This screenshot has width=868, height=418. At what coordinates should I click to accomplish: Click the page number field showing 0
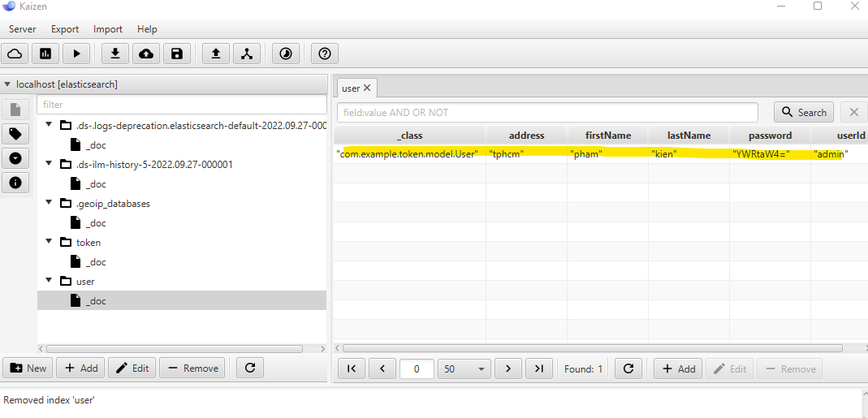coord(417,368)
